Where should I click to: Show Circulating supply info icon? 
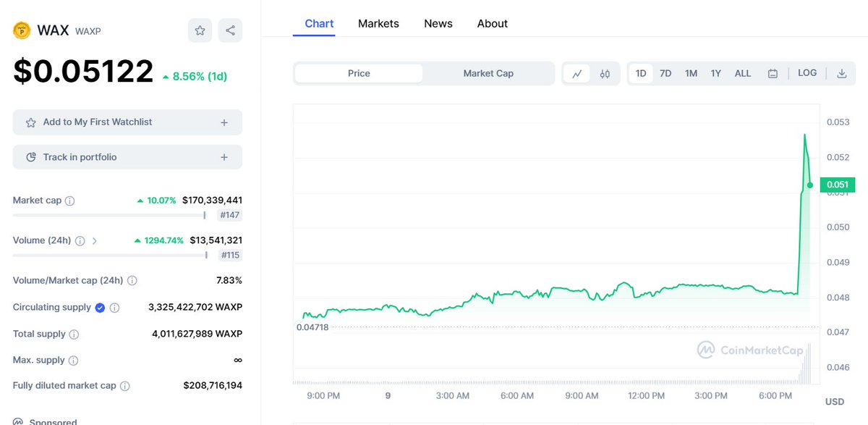114,308
